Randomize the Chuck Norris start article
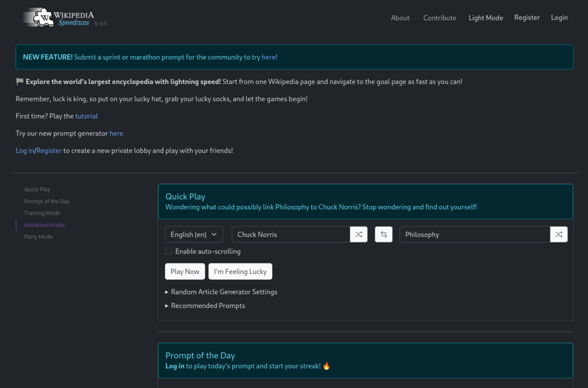This screenshot has height=388, width=588. tap(358, 234)
